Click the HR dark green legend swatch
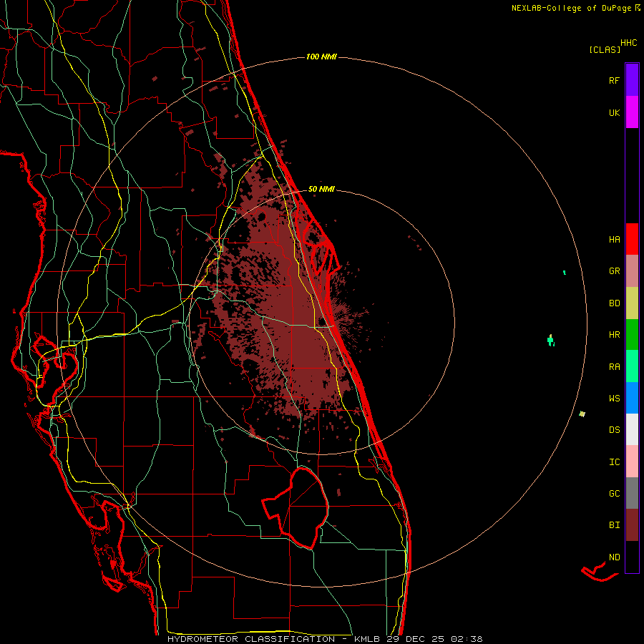 (632, 334)
